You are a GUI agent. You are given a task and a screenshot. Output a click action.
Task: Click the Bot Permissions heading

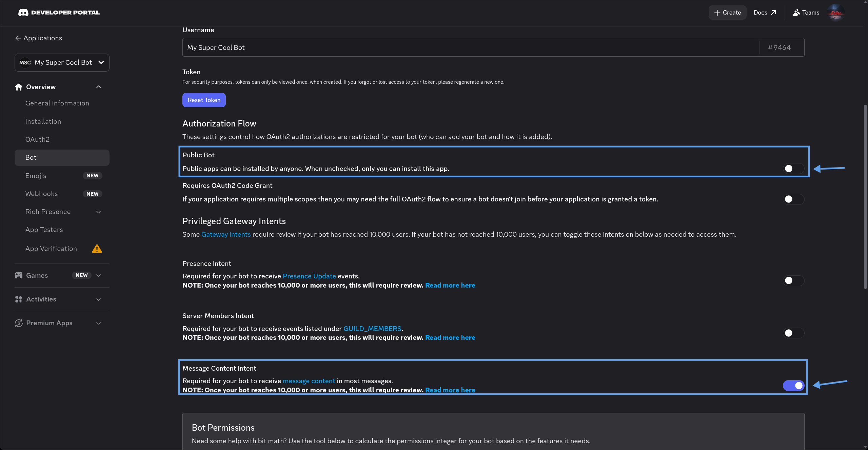coord(223,428)
